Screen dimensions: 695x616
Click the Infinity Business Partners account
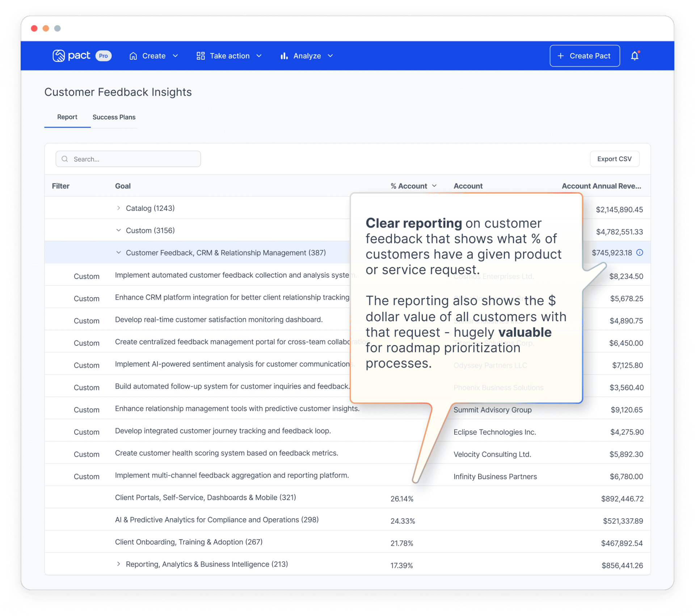pyautogui.click(x=495, y=476)
